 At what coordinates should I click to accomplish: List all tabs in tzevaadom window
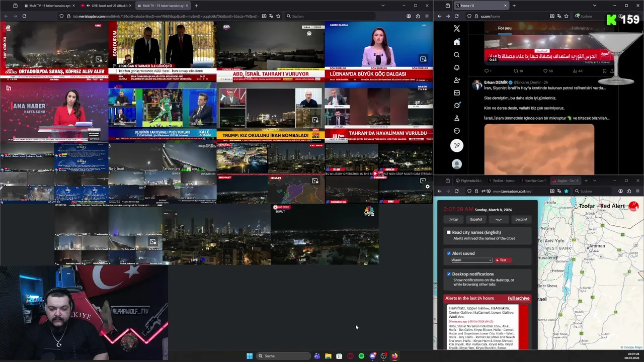(x=594, y=180)
